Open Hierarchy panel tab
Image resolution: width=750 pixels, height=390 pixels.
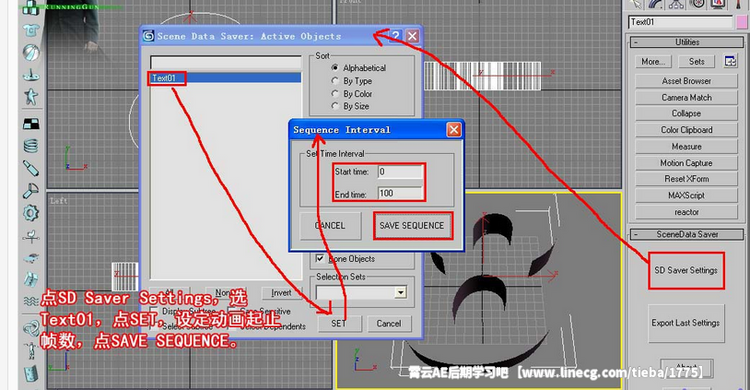(676, 4)
